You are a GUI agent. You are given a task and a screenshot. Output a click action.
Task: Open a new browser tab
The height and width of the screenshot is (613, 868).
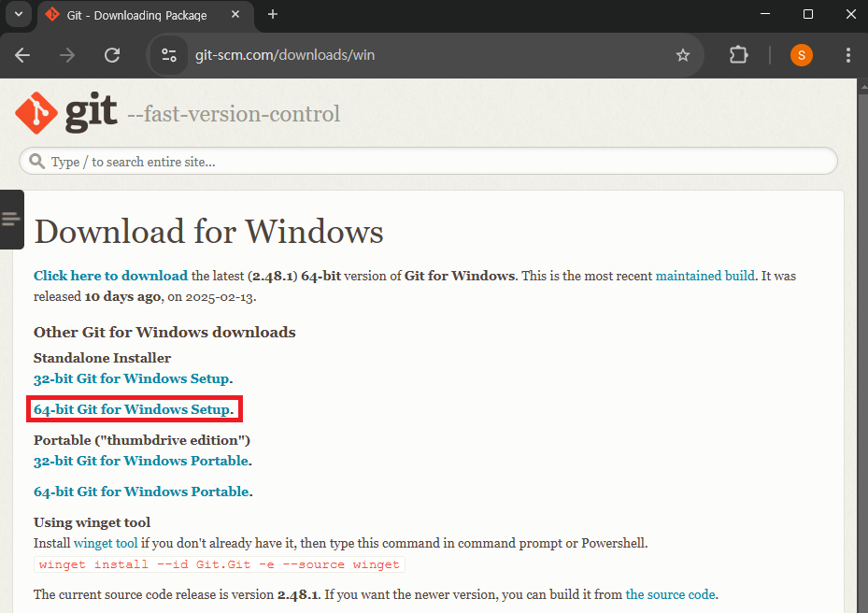click(272, 14)
